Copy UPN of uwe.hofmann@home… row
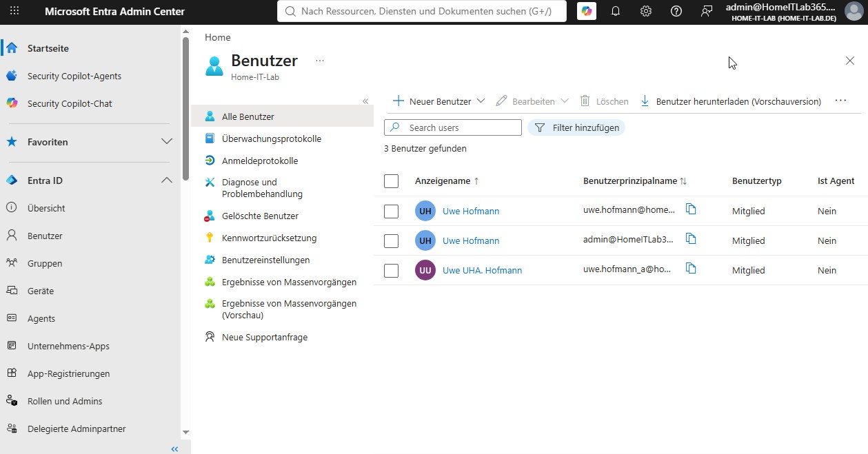Image resolution: width=868 pixels, height=454 pixels. 691,209
